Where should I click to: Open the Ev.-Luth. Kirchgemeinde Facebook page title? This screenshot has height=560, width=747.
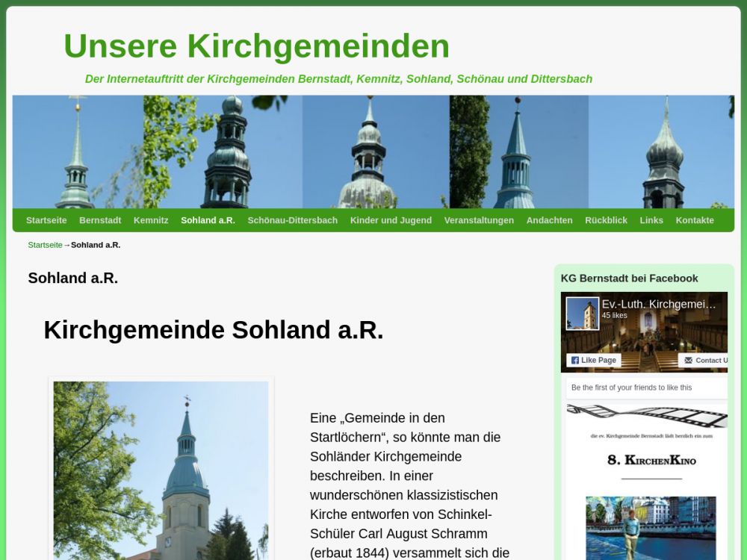click(659, 304)
